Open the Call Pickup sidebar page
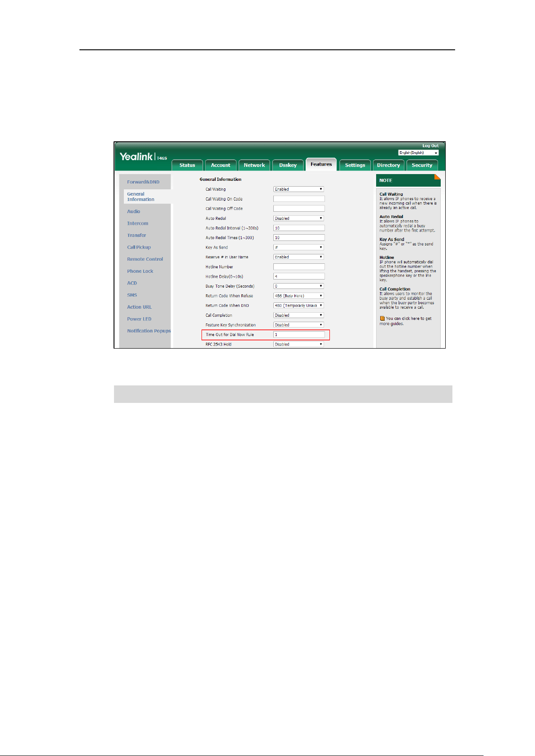Viewport: 535px width, 756px height. point(139,247)
